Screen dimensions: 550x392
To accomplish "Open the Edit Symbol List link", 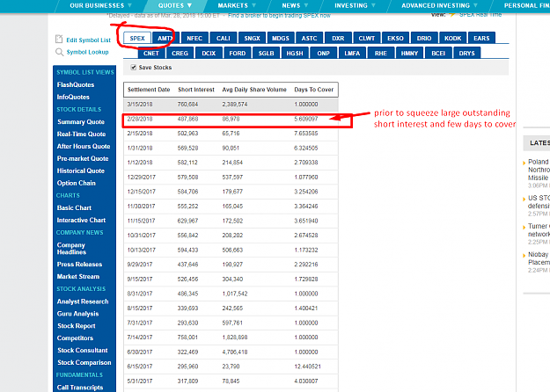I will [x=88, y=40].
